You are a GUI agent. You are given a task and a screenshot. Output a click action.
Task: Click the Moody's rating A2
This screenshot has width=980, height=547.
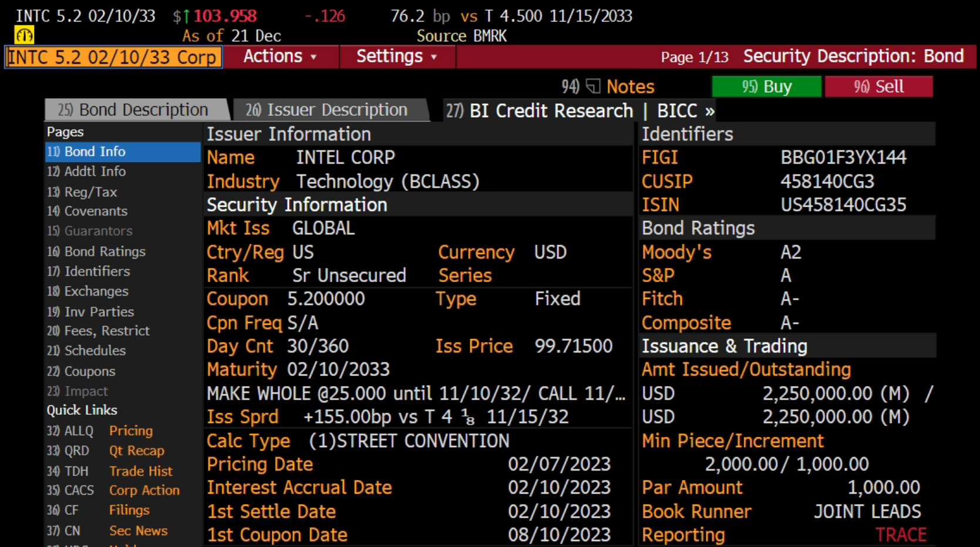pyautogui.click(x=791, y=252)
